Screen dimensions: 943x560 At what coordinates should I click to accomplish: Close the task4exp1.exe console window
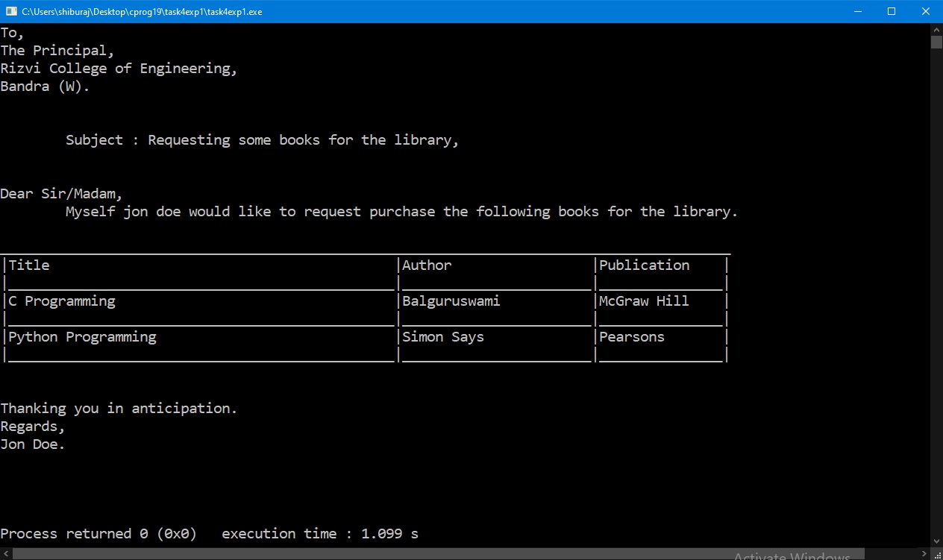pyautogui.click(x=925, y=11)
